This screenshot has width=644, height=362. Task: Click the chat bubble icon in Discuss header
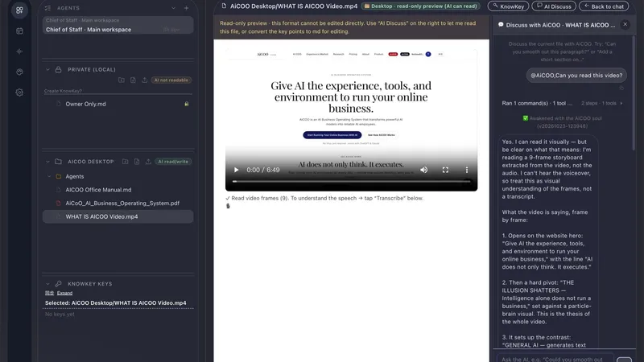click(x=501, y=25)
